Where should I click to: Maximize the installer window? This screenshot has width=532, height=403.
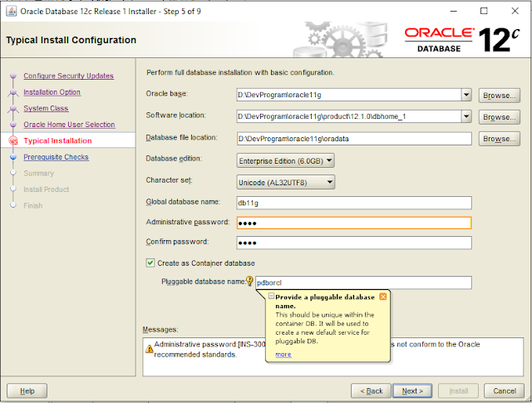tap(484, 11)
